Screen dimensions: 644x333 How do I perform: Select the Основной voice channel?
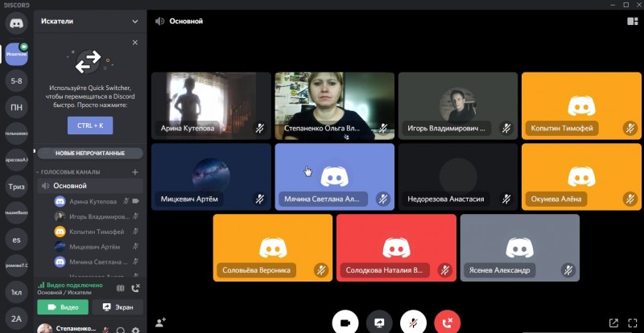click(x=69, y=186)
